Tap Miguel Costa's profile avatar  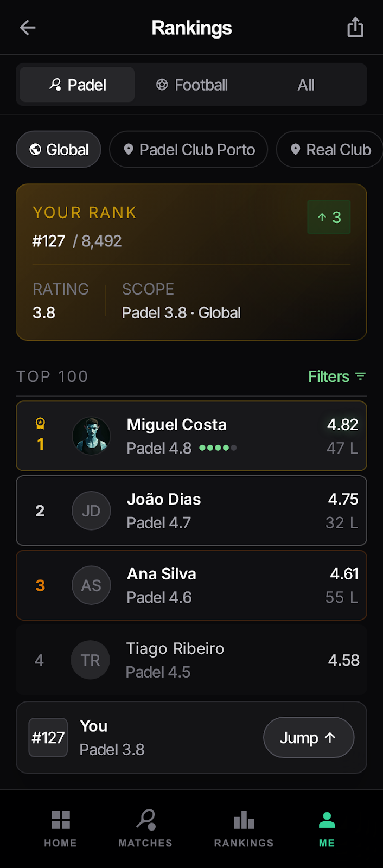pos(91,436)
